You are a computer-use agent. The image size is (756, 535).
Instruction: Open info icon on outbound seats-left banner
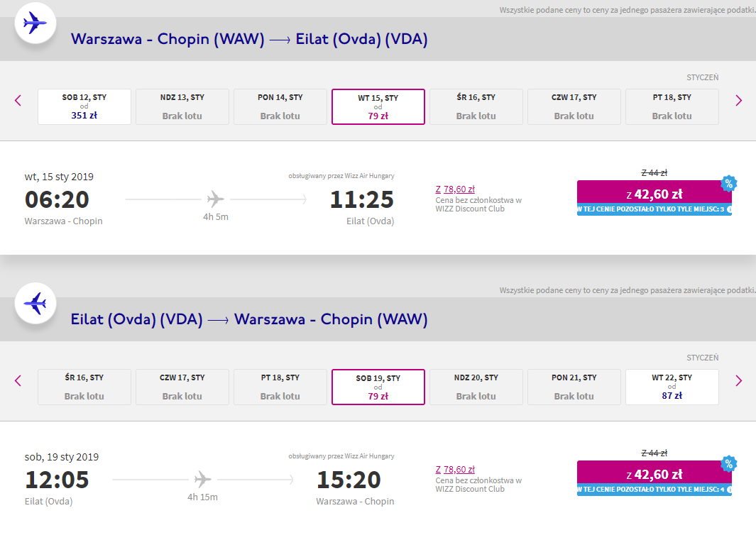click(729, 209)
